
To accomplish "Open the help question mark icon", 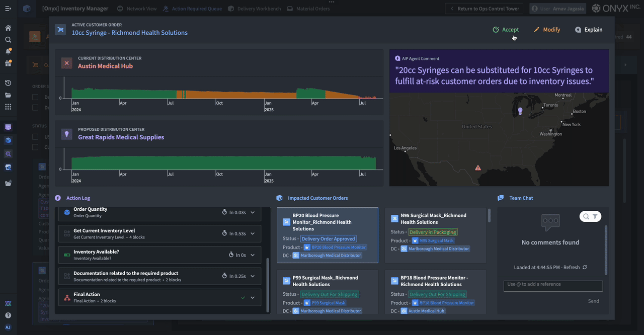I will 8,315.
